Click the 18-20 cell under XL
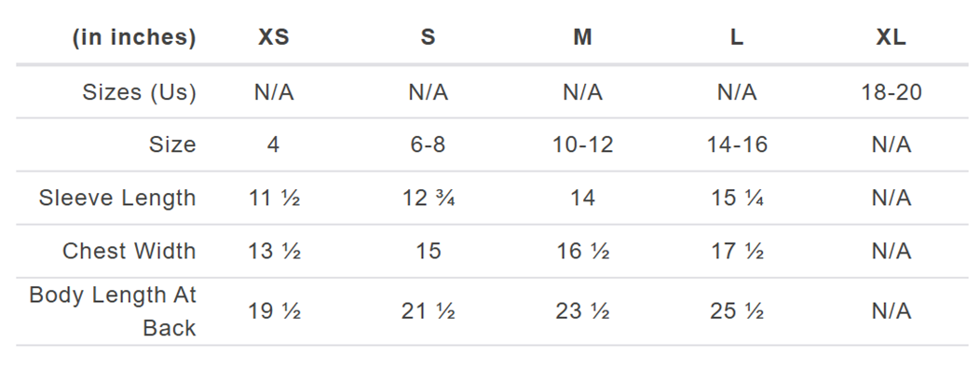This screenshot has height=384, width=980. pos(891,92)
